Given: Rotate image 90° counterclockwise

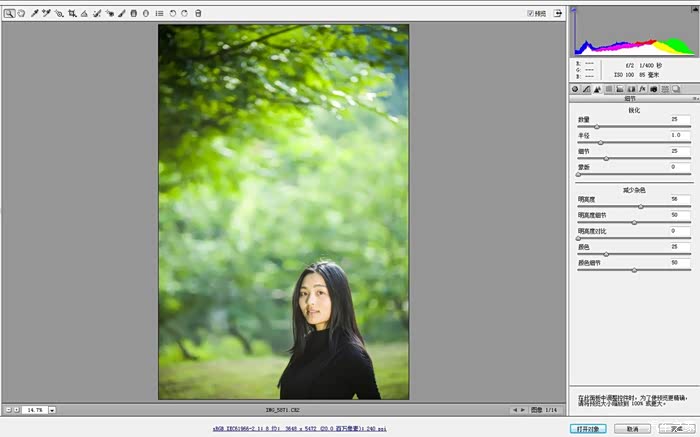Looking at the screenshot, I should click(172, 13).
